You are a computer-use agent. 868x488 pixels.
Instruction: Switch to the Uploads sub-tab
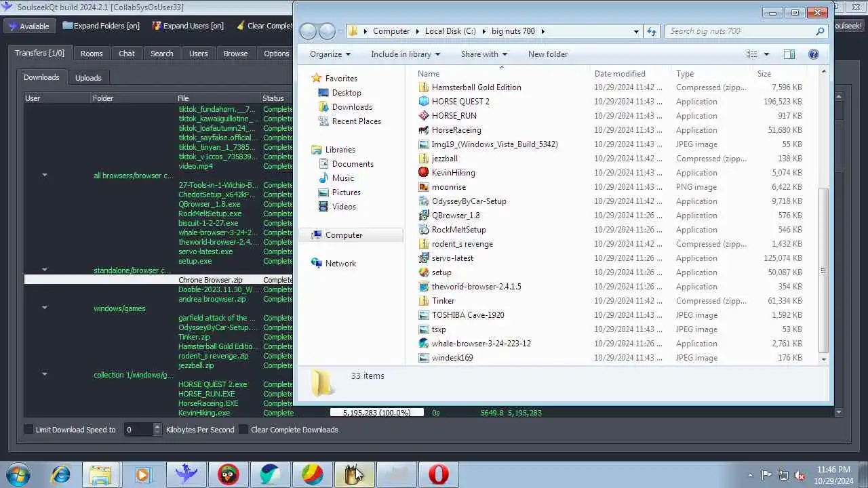(x=88, y=78)
